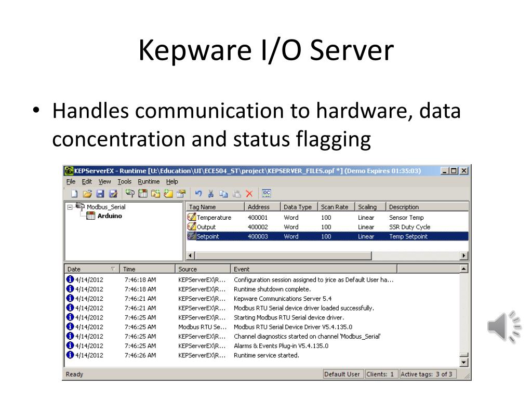Collapse the Modbus_Serial tree node
The width and height of the screenshot is (532, 399).
click(70, 207)
